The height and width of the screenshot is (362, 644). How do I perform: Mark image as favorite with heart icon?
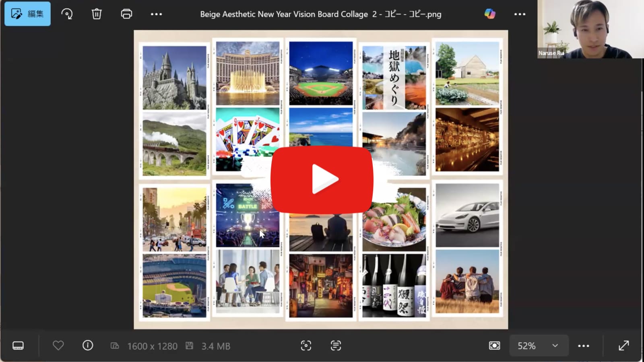point(58,346)
